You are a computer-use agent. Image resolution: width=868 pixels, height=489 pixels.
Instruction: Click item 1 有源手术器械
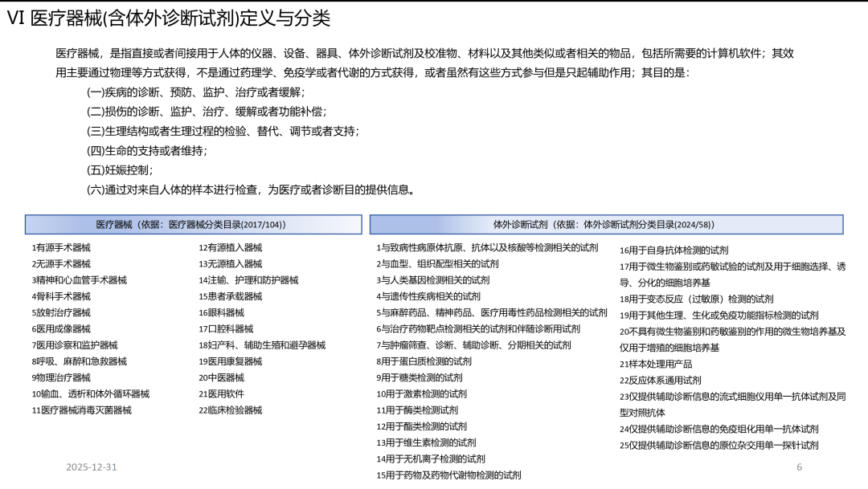61,248
